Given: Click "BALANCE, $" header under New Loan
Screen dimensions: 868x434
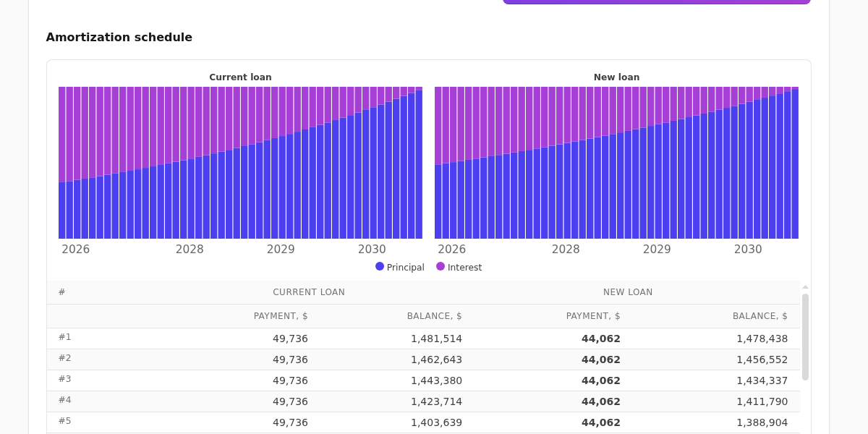Looking at the screenshot, I should tap(760, 316).
